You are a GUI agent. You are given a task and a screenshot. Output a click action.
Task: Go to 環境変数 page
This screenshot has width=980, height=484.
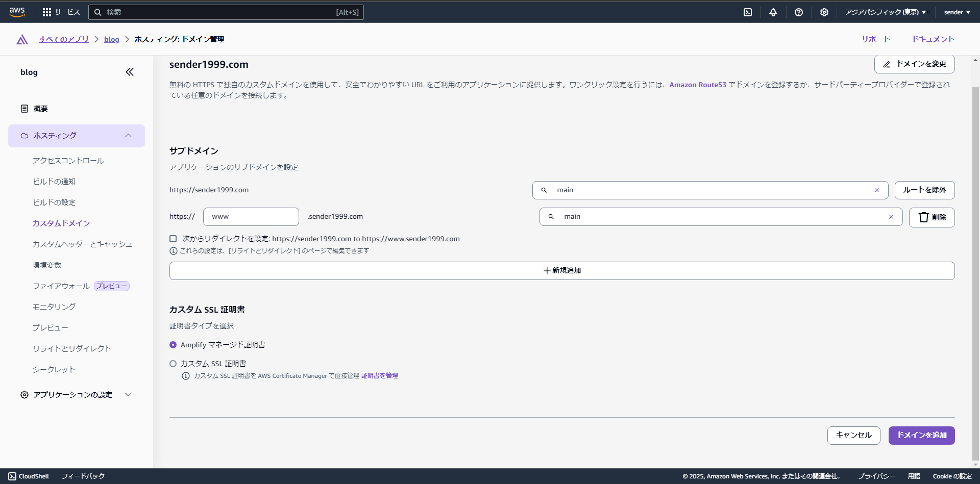(x=47, y=265)
